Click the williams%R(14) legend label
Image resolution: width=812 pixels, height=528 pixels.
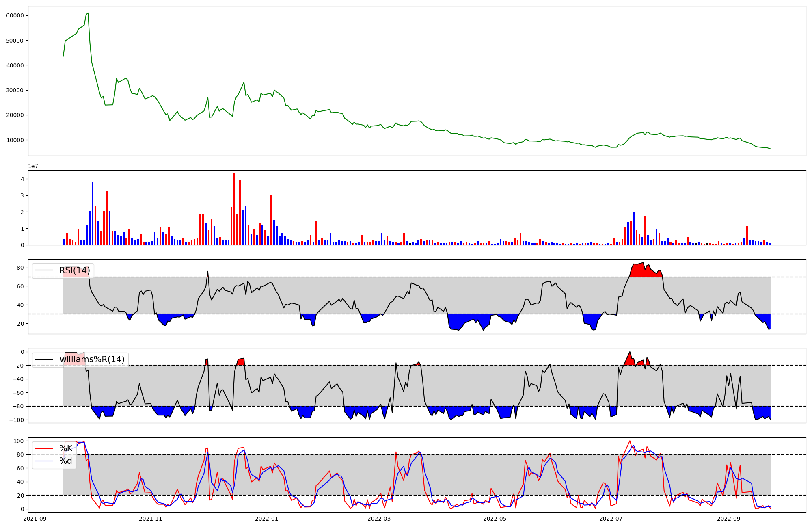(92, 359)
